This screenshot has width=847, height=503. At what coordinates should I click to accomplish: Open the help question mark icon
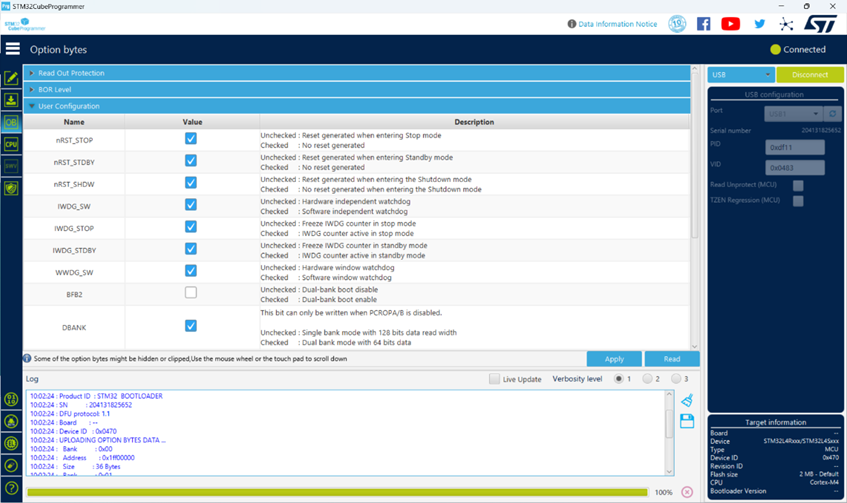11,488
